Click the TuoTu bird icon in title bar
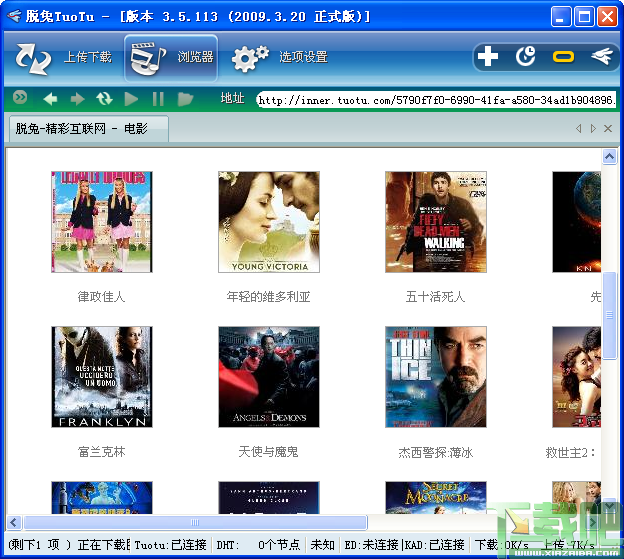The height and width of the screenshot is (559, 624). pos(14,16)
